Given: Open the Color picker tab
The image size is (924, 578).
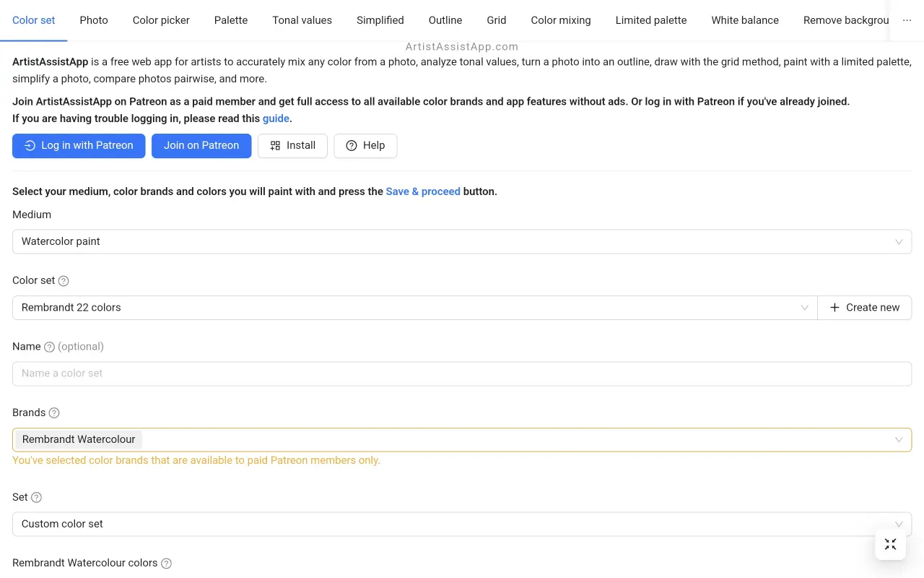Looking at the screenshot, I should [161, 20].
